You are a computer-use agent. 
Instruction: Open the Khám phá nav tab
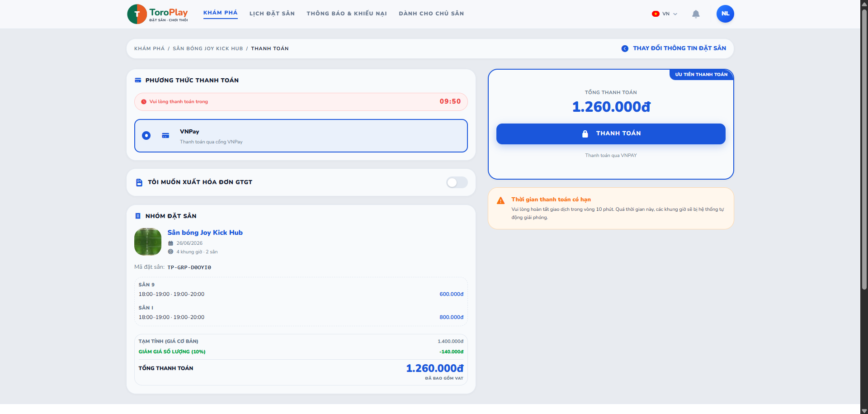220,13
